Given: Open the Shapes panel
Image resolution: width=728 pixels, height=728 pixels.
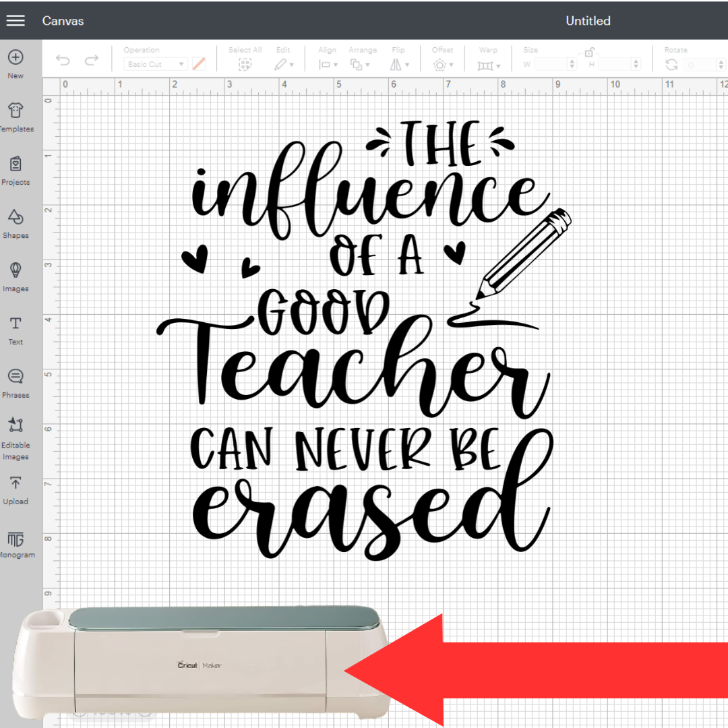Looking at the screenshot, I should (16, 224).
